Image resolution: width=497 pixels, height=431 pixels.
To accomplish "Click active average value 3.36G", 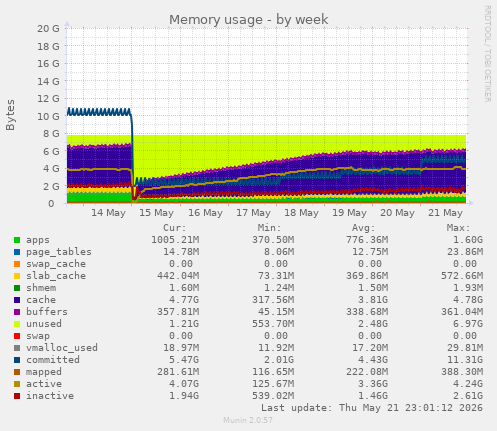I will tap(373, 384).
